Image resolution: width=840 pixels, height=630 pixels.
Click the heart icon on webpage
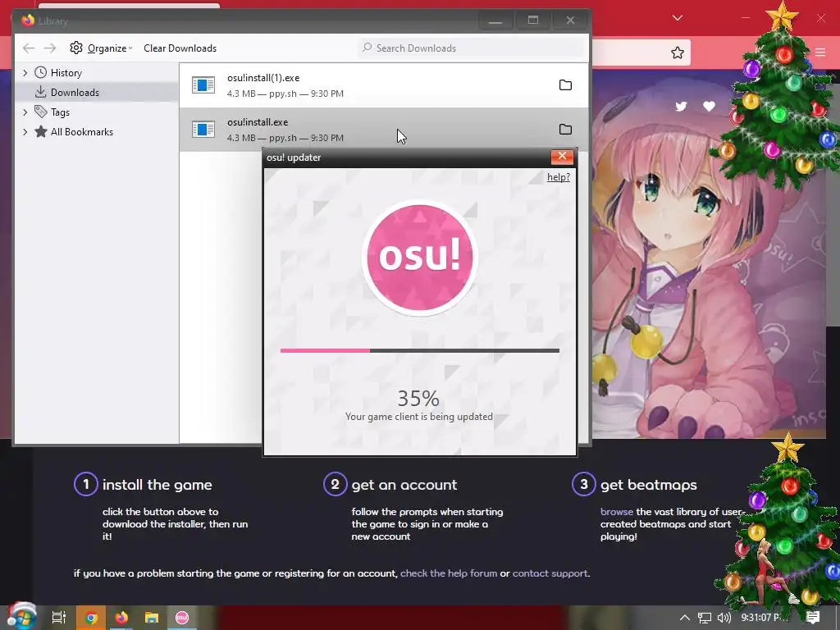[709, 106]
